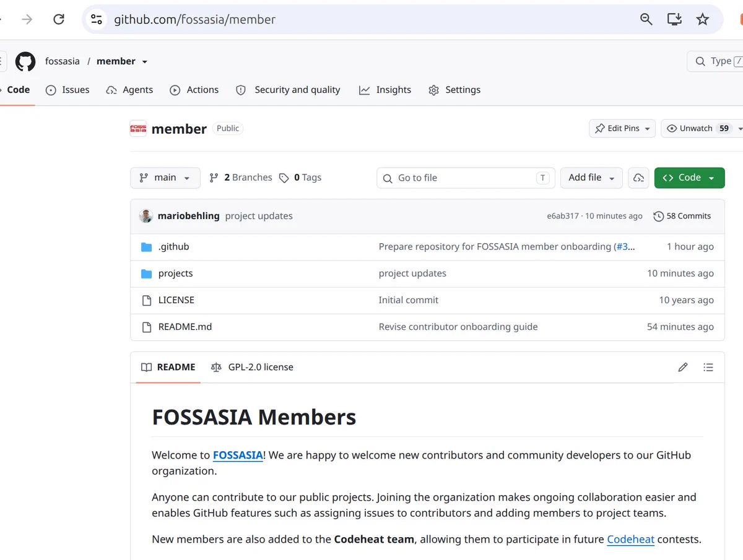Click the search icon in Go to file
743x560 pixels.
pyautogui.click(x=388, y=178)
